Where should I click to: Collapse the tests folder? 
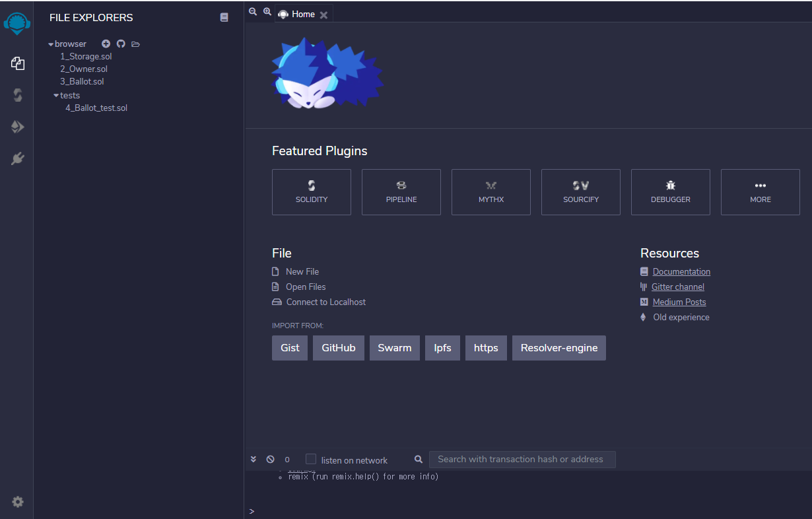(x=56, y=95)
